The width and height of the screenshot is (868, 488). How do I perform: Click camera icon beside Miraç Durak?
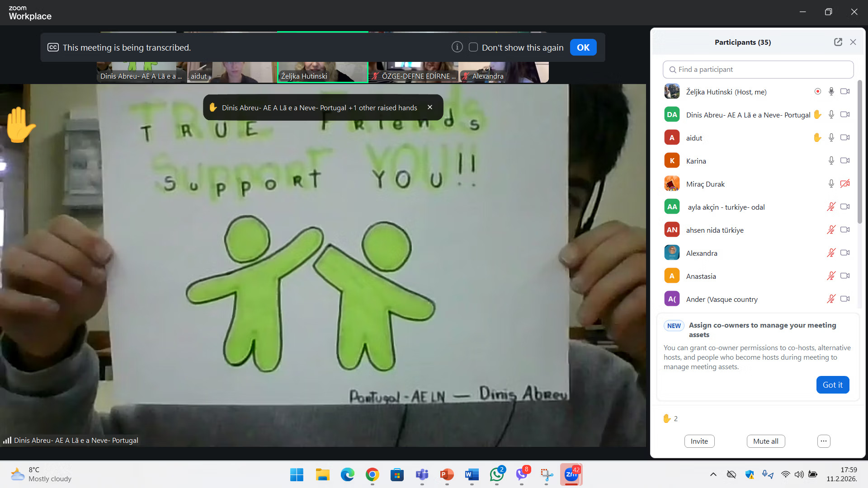coord(844,184)
